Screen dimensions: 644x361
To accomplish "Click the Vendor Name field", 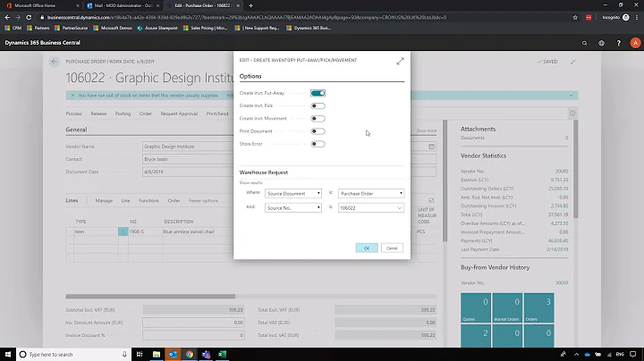I will point(188,147).
